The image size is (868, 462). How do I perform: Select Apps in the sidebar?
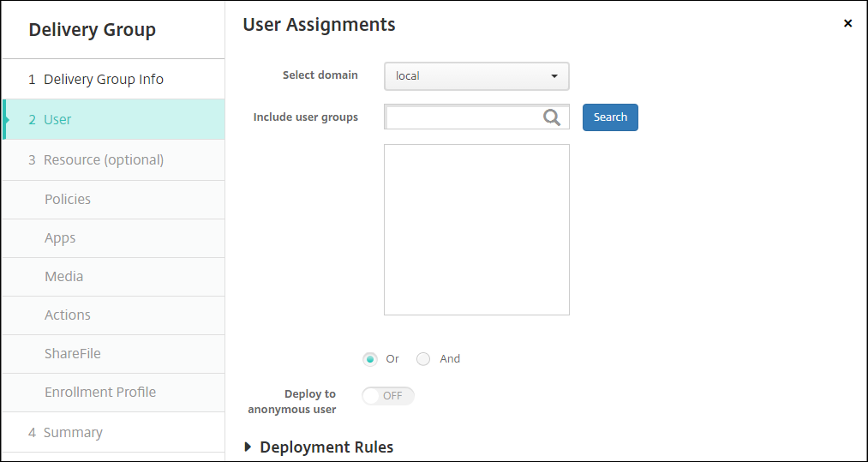60,238
